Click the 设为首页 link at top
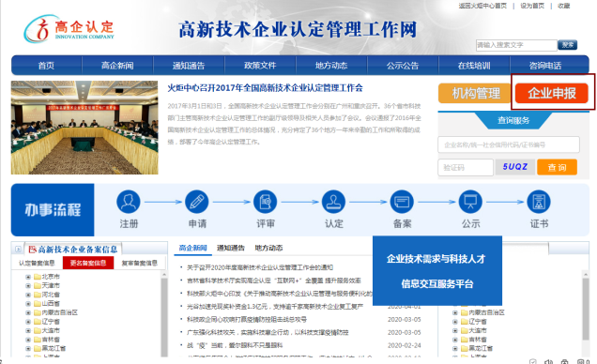This screenshot has width=597, height=364. [x=532, y=6]
